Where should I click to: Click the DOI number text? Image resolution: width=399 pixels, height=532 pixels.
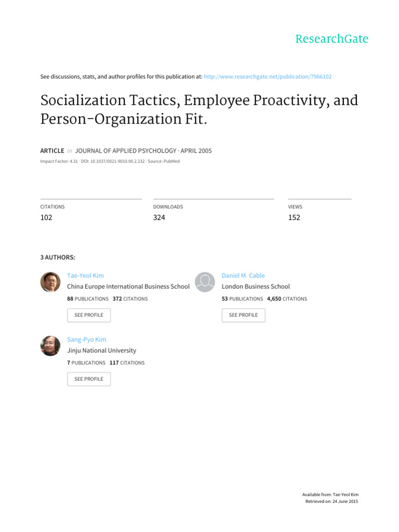click(117, 161)
